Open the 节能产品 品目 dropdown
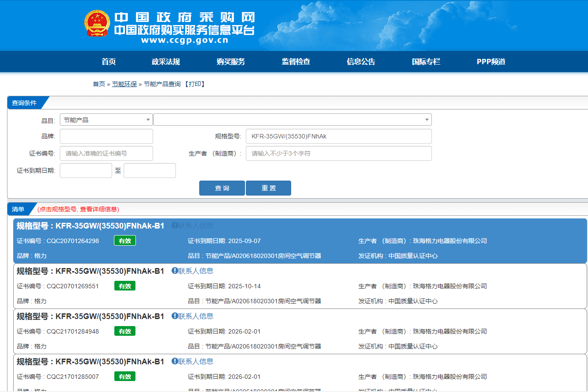Screen dimensions: 588x392 (x=106, y=120)
